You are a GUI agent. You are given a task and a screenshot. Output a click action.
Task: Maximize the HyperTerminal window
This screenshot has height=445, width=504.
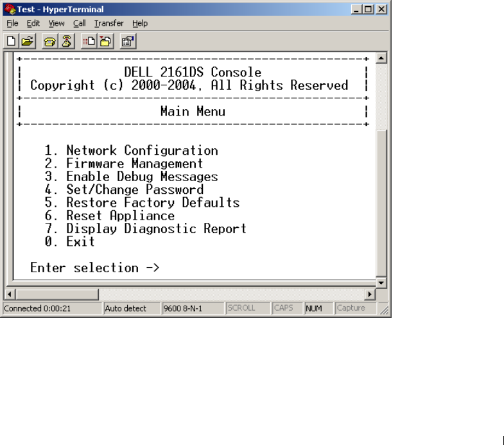click(x=368, y=10)
